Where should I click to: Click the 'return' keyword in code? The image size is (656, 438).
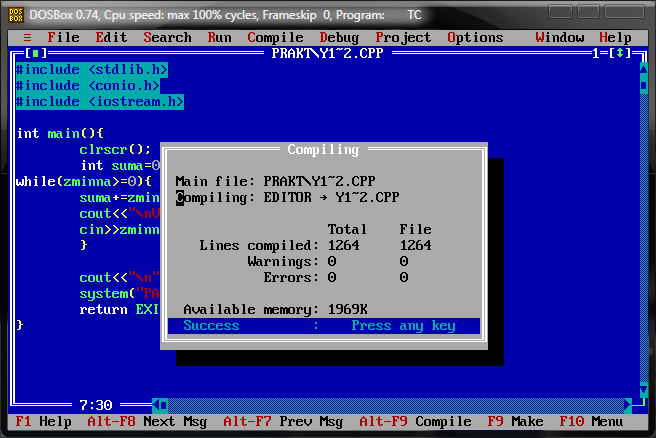click(x=103, y=310)
